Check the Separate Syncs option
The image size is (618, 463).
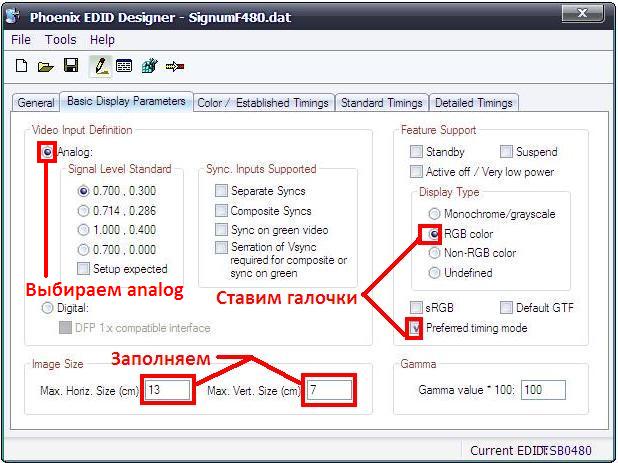(221, 190)
